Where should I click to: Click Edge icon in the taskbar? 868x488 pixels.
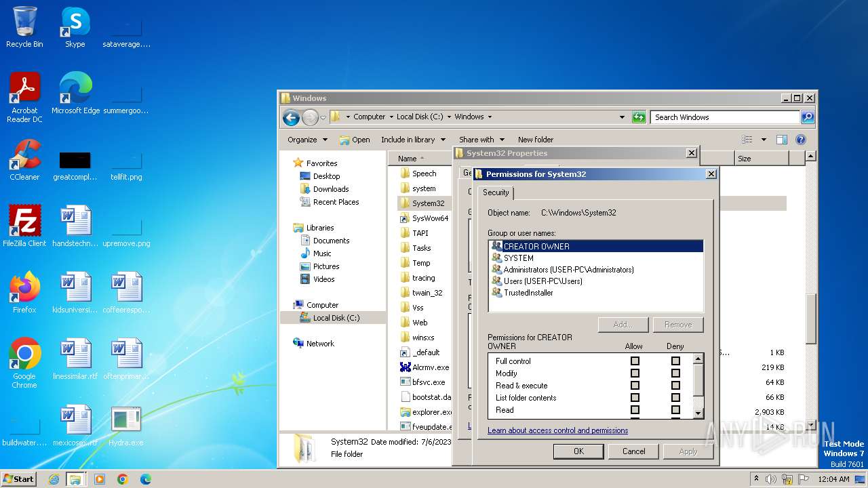(x=145, y=479)
